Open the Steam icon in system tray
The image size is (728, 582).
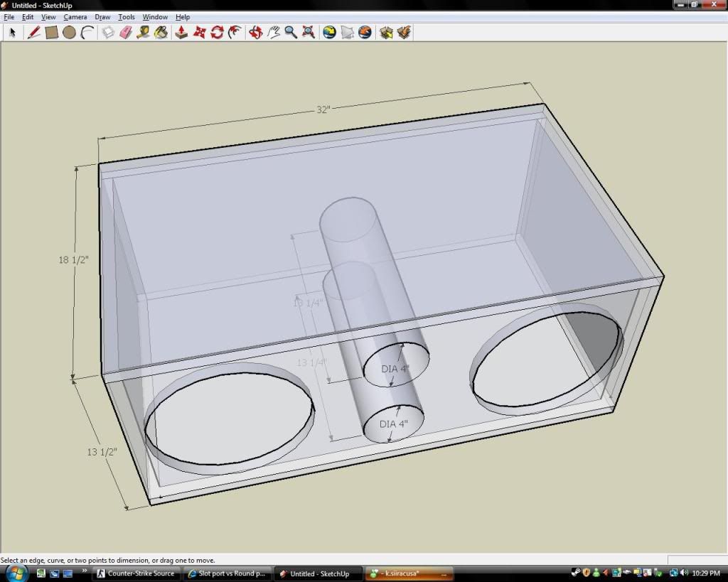(x=575, y=573)
